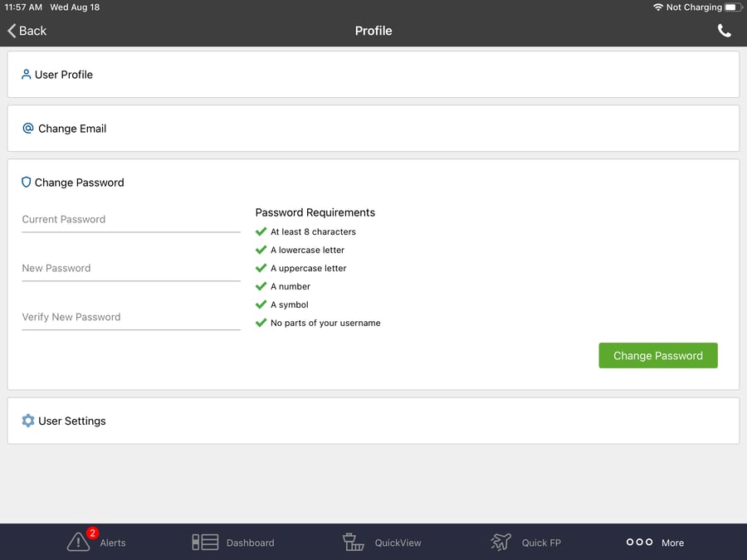The width and height of the screenshot is (747, 560).
Task: Tap the QuickView factory icon
Action: (x=353, y=541)
